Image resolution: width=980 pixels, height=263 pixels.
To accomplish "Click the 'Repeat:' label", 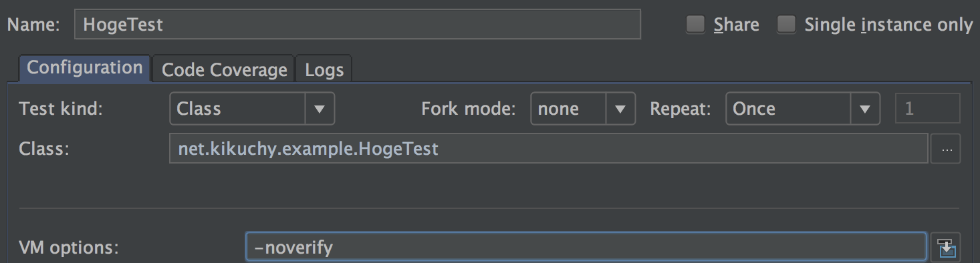I will (x=681, y=109).
